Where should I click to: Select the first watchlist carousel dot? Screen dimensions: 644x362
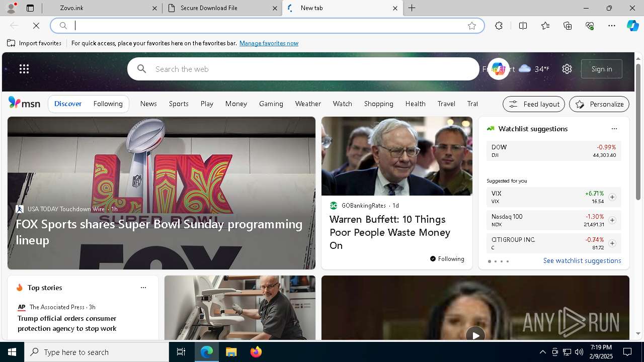tap(489, 261)
